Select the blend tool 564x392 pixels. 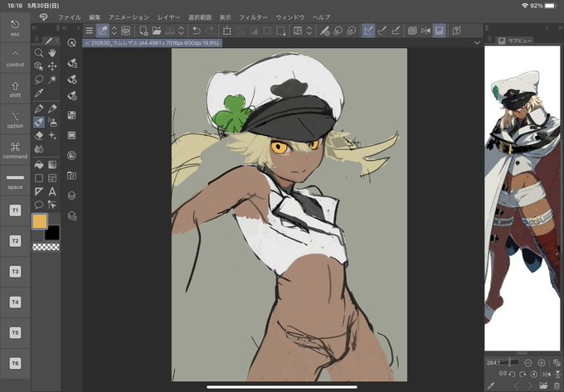(x=39, y=148)
